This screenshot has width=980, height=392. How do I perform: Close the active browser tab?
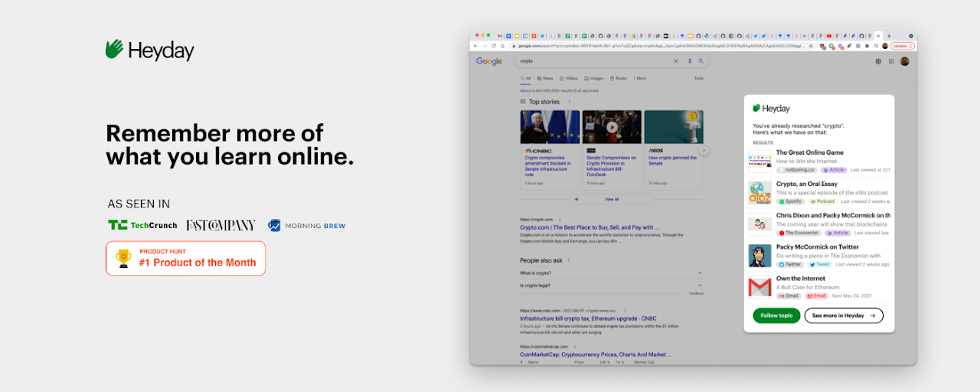(x=878, y=36)
